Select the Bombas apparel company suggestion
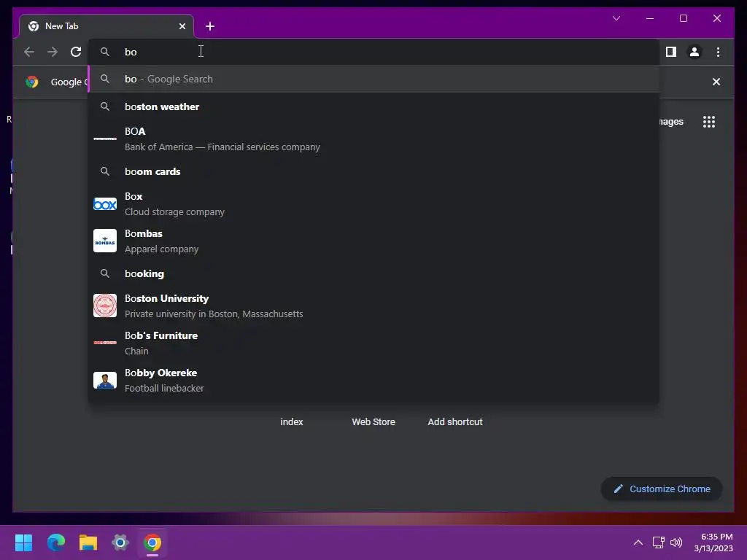Screen dimensions: 747x560 374,241
